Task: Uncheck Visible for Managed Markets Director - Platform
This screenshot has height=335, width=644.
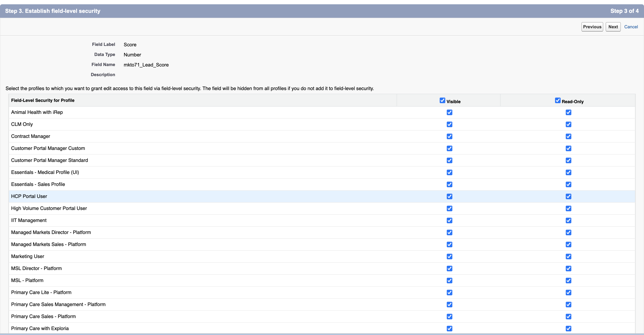Action: [449, 232]
